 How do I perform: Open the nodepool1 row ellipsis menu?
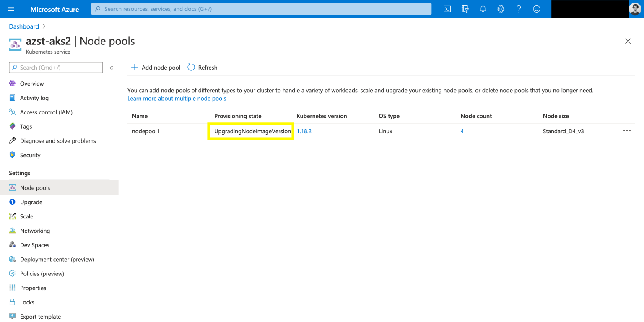tap(627, 131)
